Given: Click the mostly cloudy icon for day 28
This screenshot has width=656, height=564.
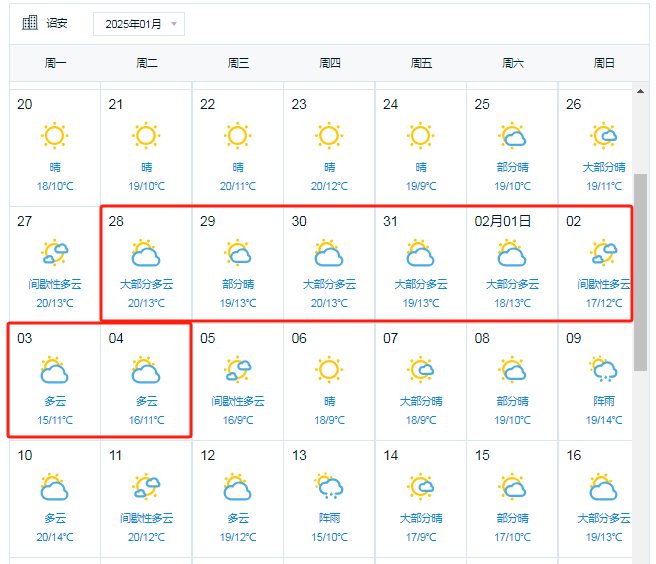Looking at the screenshot, I should pyautogui.click(x=146, y=253).
